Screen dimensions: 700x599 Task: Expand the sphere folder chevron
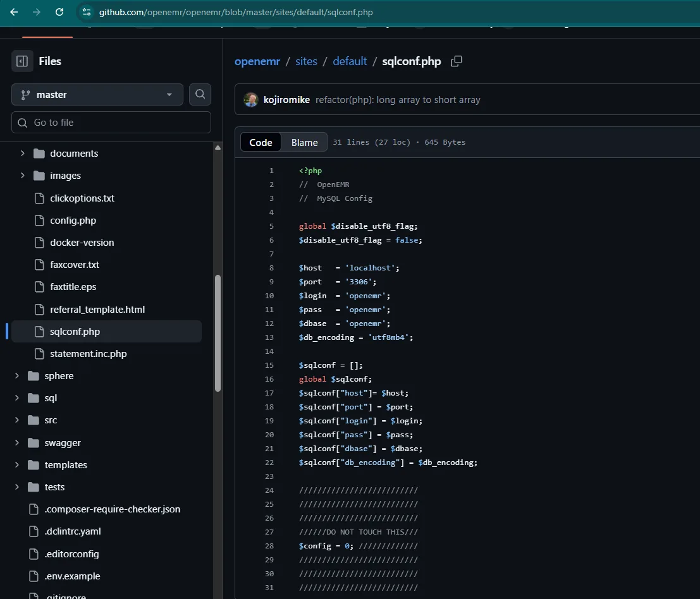pos(17,375)
